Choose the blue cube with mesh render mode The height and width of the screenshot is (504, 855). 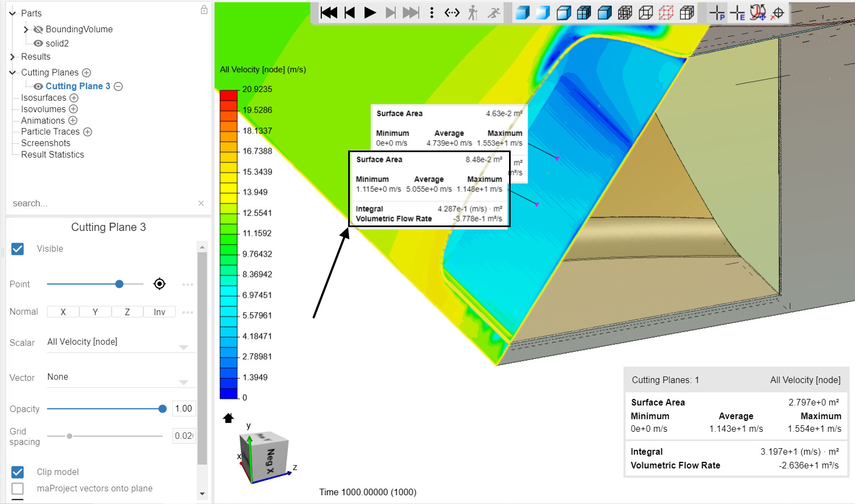point(584,13)
